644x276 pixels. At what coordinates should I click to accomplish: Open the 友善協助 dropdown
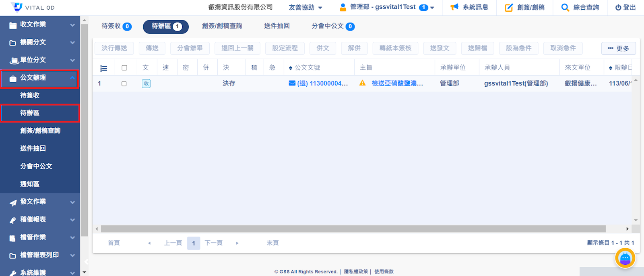coord(305,7)
